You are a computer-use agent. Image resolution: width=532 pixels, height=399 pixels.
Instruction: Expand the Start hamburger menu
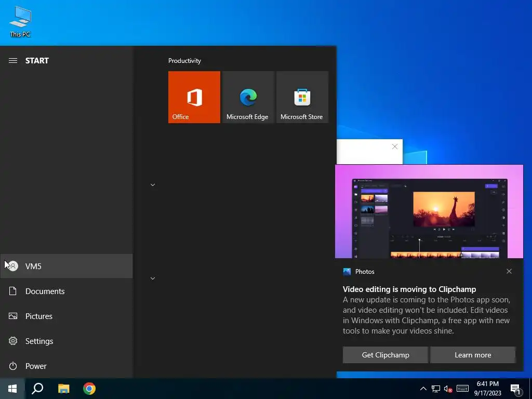13,60
